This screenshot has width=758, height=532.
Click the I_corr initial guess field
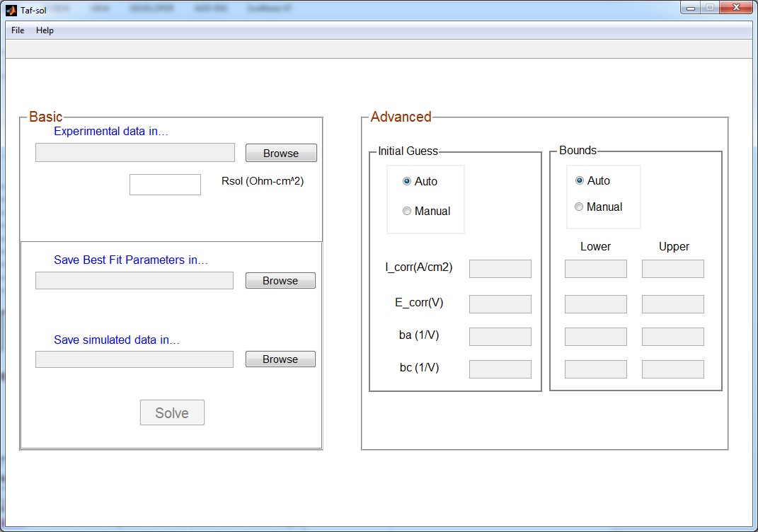500,269
